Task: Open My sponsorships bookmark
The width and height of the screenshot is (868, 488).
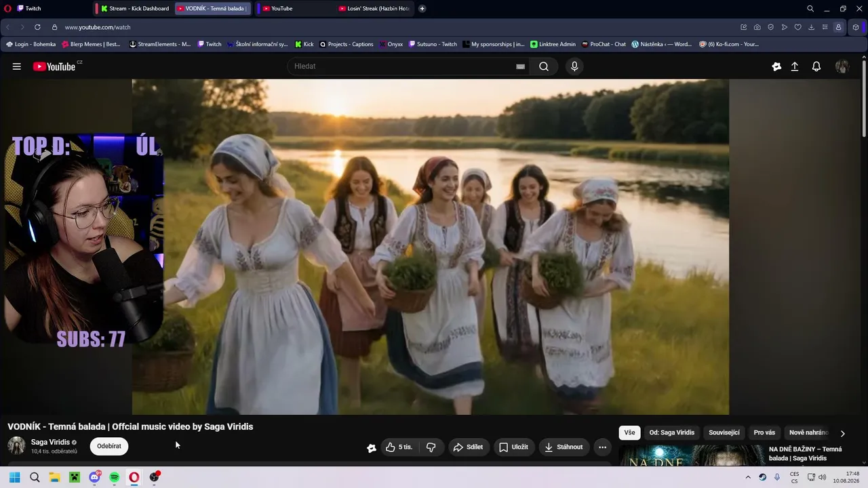Action: click(x=494, y=44)
